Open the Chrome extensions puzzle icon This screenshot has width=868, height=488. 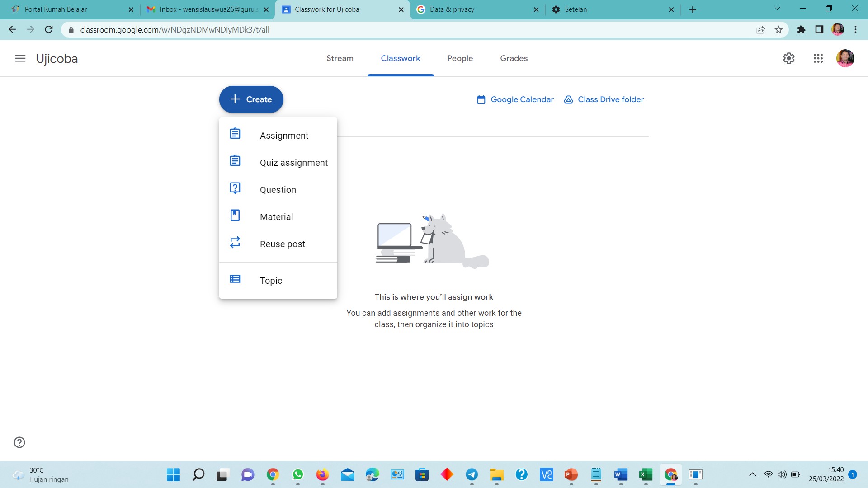point(801,30)
